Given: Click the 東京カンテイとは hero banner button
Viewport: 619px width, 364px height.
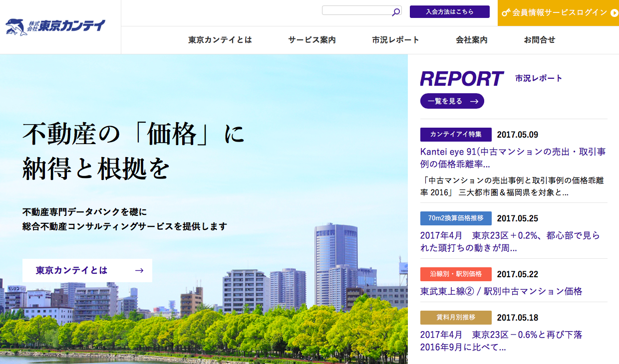Looking at the screenshot, I should coord(87,270).
